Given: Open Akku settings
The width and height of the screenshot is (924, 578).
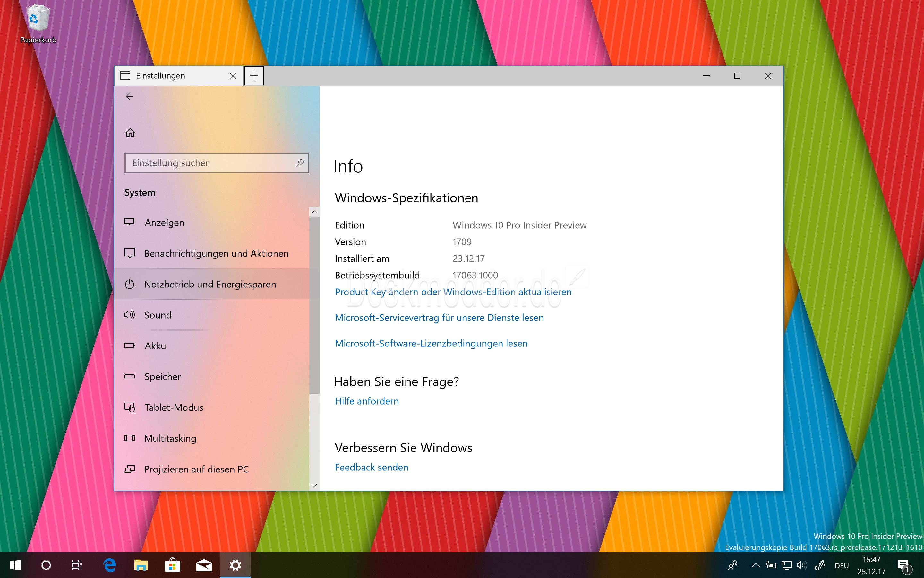Looking at the screenshot, I should [x=212, y=346].
